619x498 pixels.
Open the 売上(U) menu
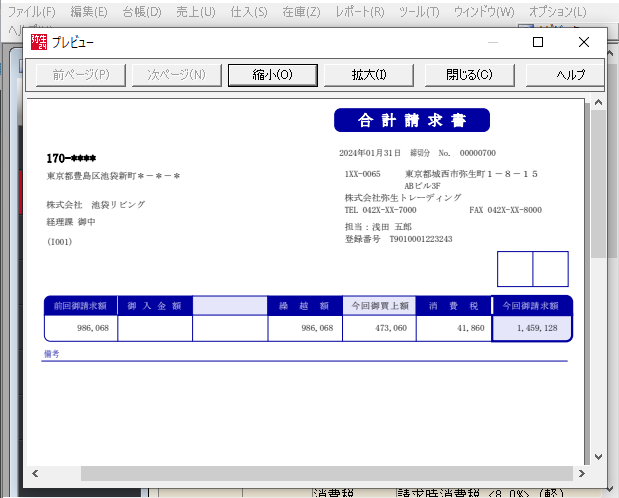[x=195, y=12]
